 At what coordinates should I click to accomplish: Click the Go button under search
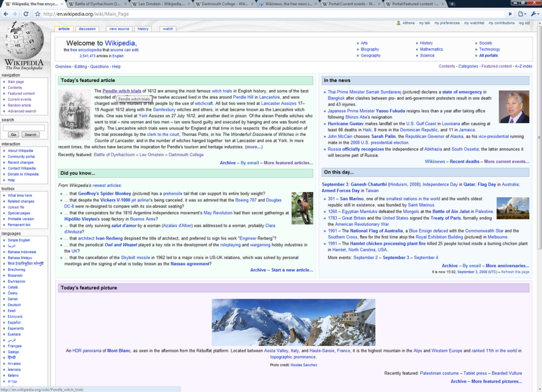coord(14,135)
